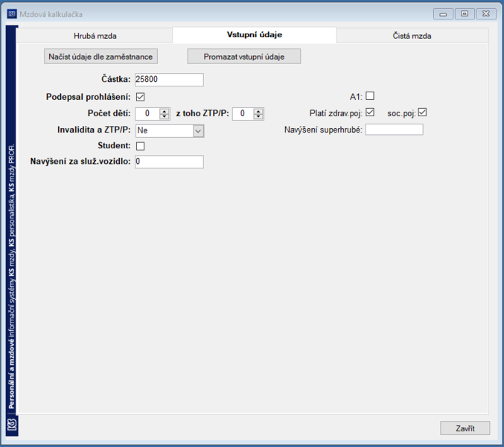Focus the Částka input field
Screen dimensions: 504x447
click(169, 80)
